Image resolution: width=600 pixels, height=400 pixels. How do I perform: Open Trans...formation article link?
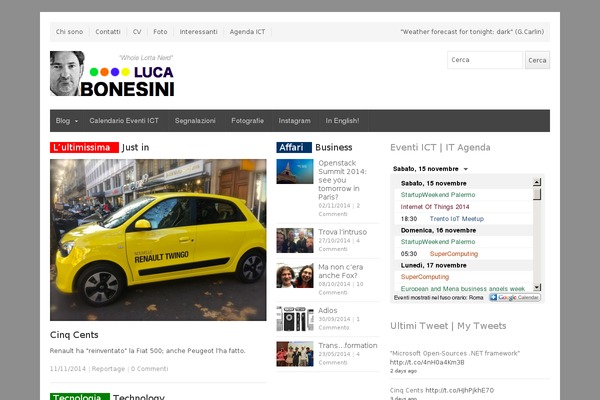348,345
